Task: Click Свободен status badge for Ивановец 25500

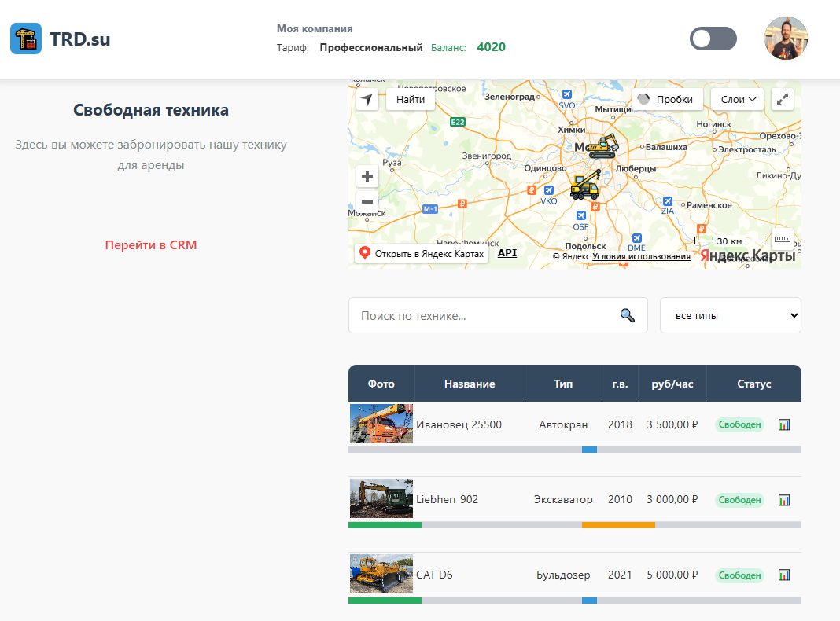Action: pyautogui.click(x=739, y=424)
